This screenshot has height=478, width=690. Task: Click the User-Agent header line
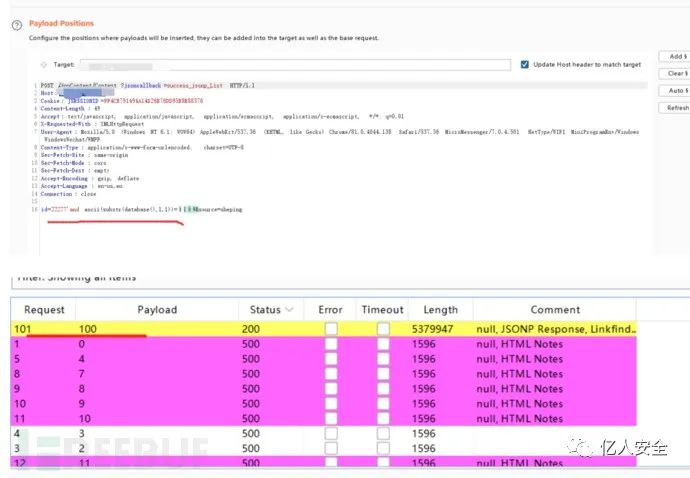click(340, 135)
